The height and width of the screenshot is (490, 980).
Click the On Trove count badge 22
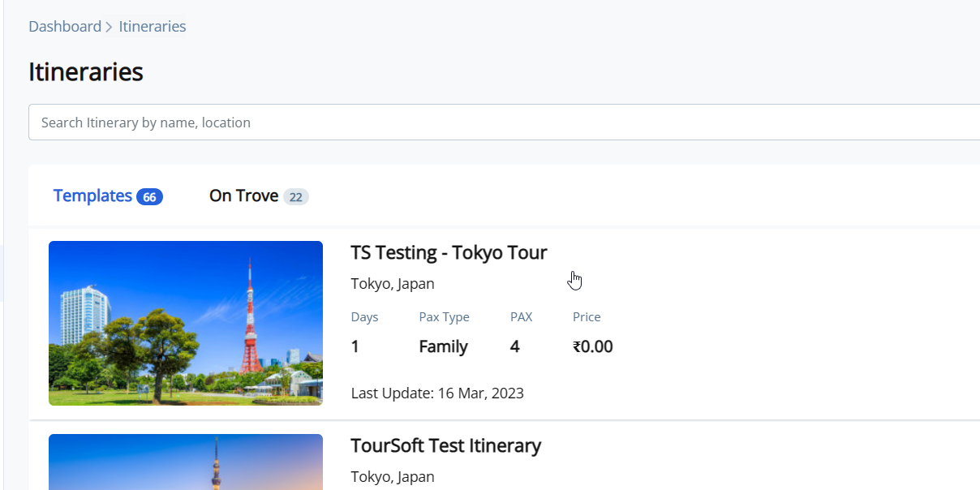click(296, 197)
